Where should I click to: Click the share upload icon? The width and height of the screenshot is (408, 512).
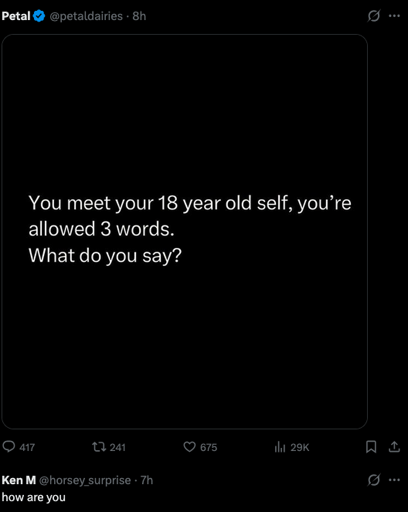coord(394,447)
